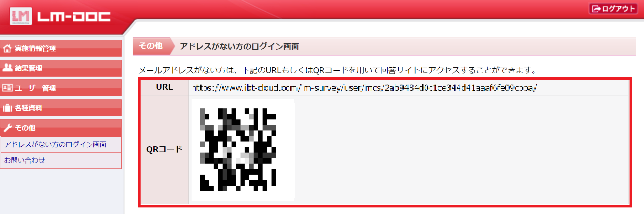The width and height of the screenshot is (644, 214).
Task: Click the survey URL text
Action: click(365, 88)
